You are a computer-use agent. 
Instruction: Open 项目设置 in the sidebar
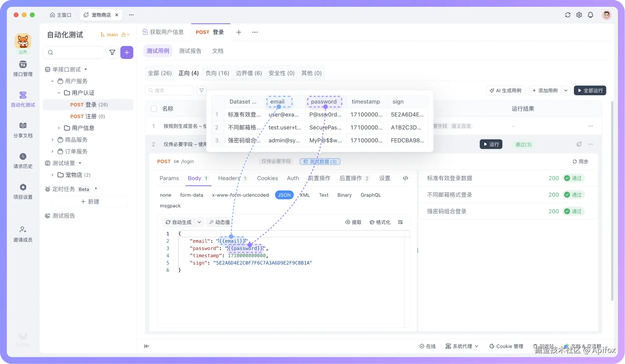tap(23, 191)
